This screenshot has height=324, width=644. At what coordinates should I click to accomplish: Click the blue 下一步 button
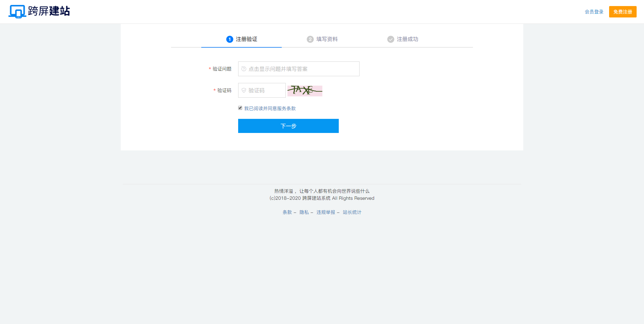point(288,126)
